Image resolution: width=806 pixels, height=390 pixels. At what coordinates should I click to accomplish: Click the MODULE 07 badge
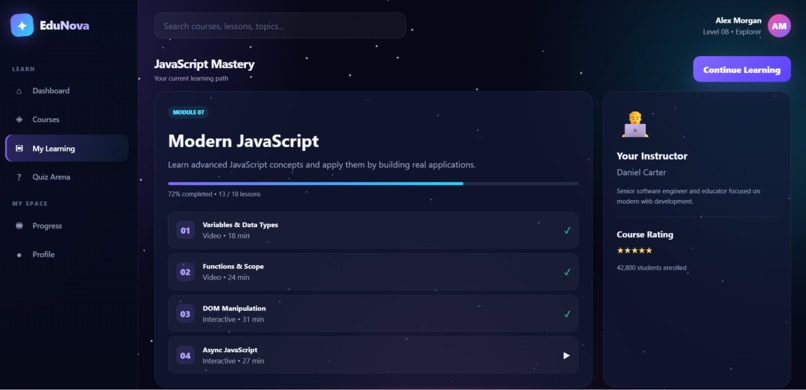click(x=188, y=113)
